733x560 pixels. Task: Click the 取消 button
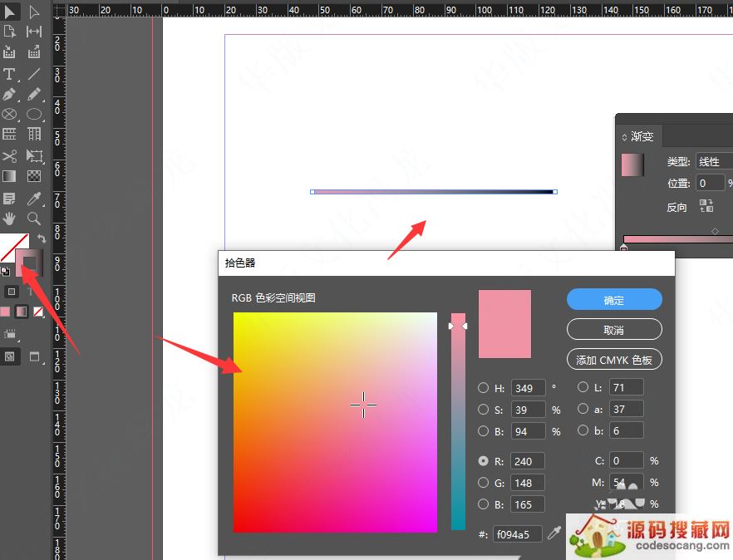click(x=614, y=330)
